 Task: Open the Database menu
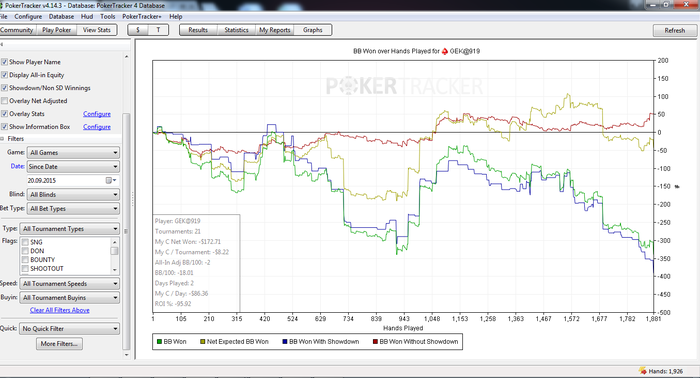click(61, 17)
